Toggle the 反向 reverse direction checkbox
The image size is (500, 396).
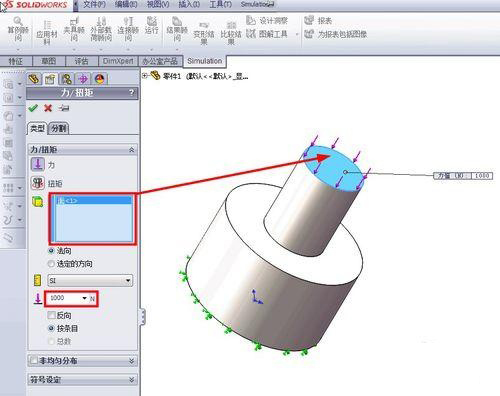(51, 315)
